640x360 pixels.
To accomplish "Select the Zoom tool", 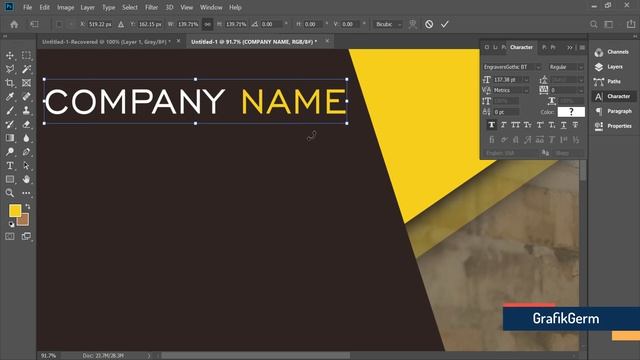I will tap(10, 193).
